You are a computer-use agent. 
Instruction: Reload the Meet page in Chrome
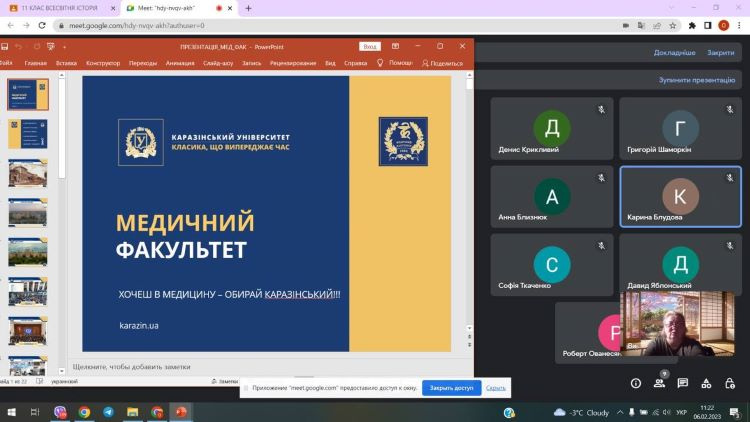pyautogui.click(x=42, y=25)
